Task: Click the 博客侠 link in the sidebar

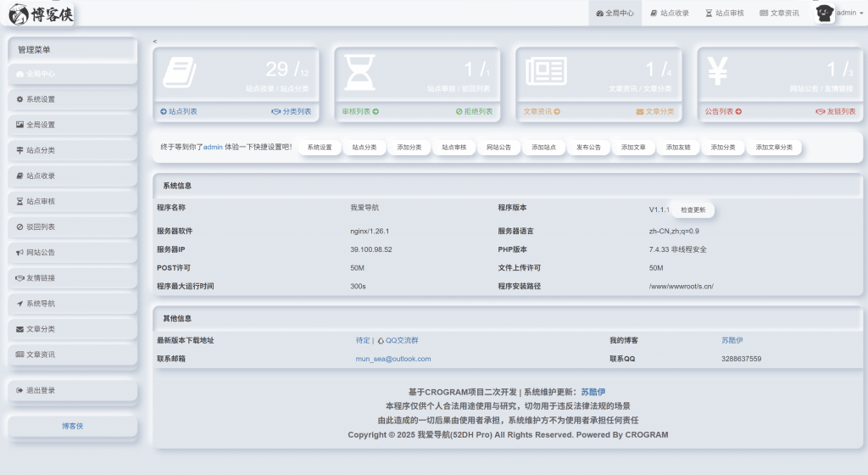Action: 73,426
